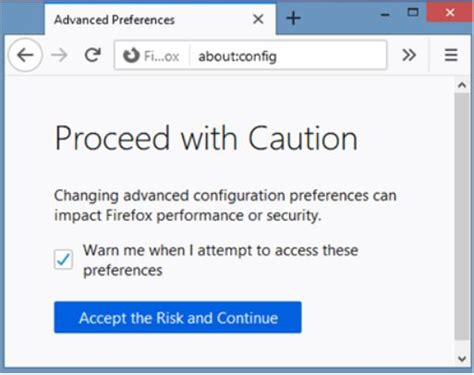
Task: Click the vertical scrollbar thumb
Action: [x=462, y=217]
